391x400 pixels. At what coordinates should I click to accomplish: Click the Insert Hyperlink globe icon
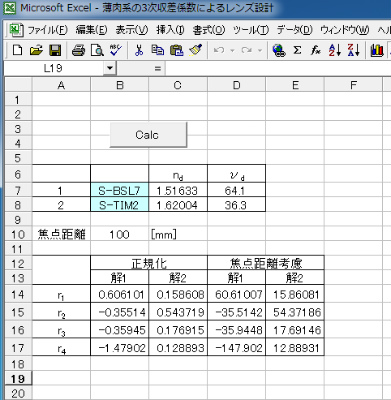279,50
